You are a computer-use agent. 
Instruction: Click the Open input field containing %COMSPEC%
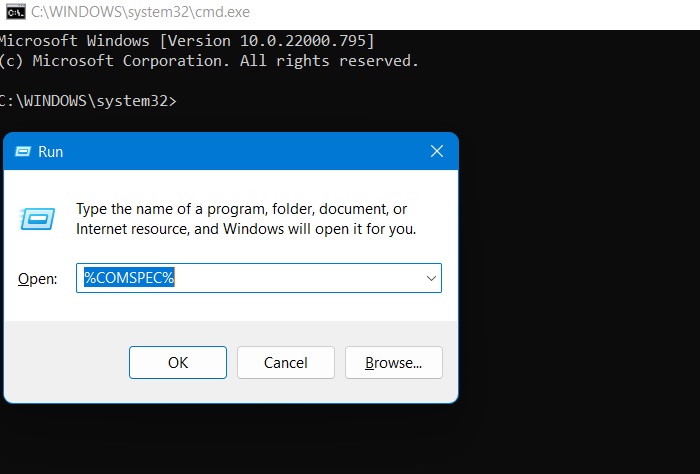258,278
